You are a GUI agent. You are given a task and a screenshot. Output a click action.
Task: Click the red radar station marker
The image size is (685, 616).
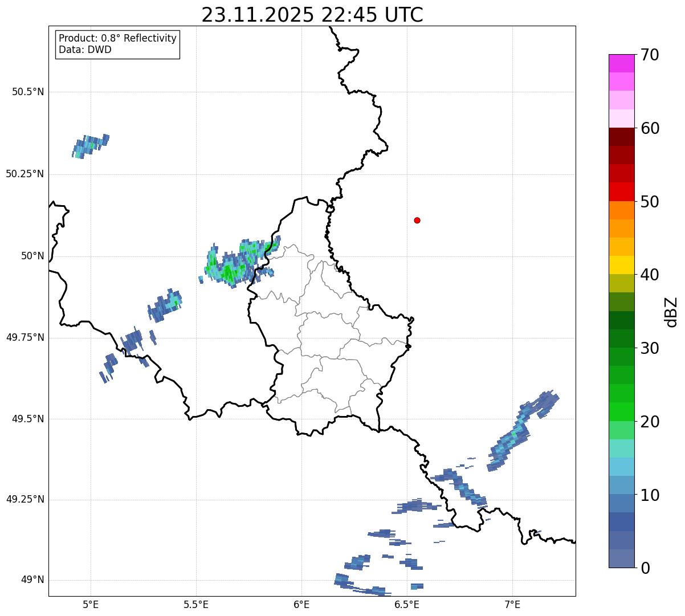(x=417, y=220)
